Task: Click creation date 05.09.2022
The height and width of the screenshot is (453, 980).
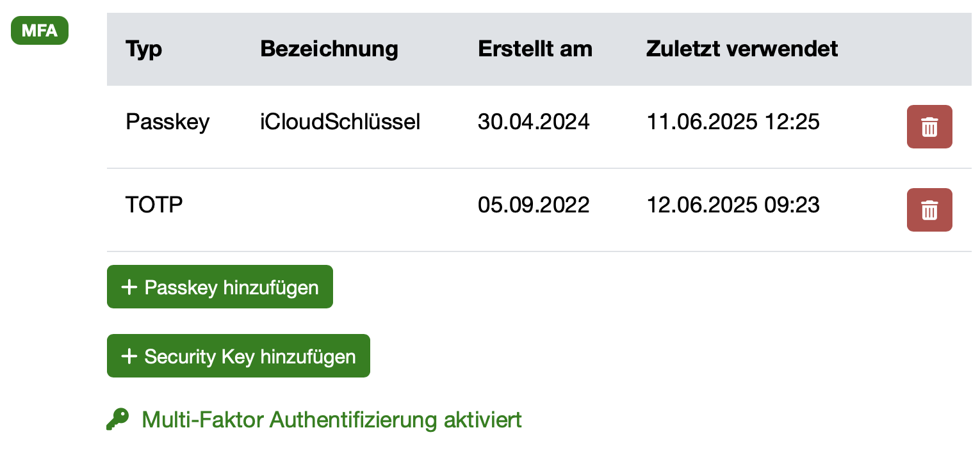Action: pyautogui.click(x=534, y=205)
